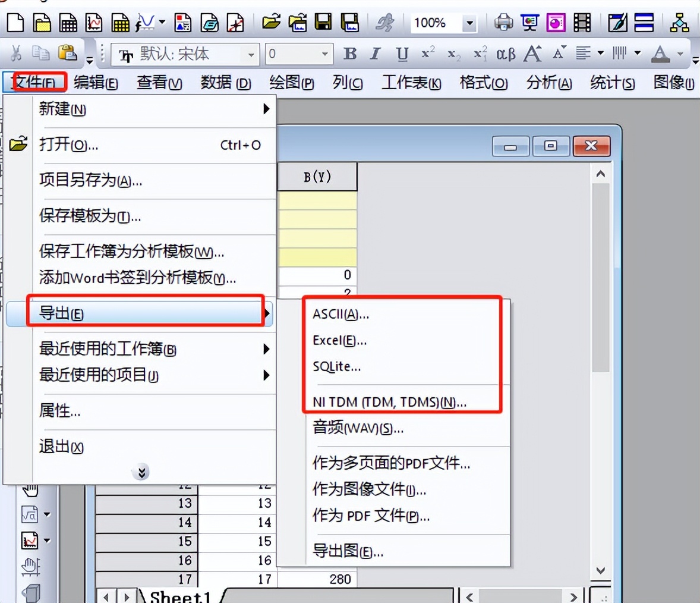Open the 100% zoom level dropdown
The width and height of the screenshot is (700, 603).
(469, 24)
